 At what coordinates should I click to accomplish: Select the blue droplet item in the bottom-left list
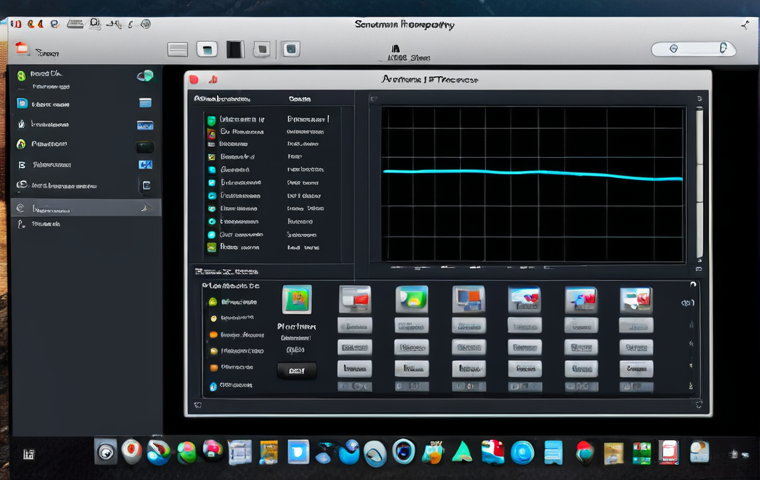tap(232, 386)
